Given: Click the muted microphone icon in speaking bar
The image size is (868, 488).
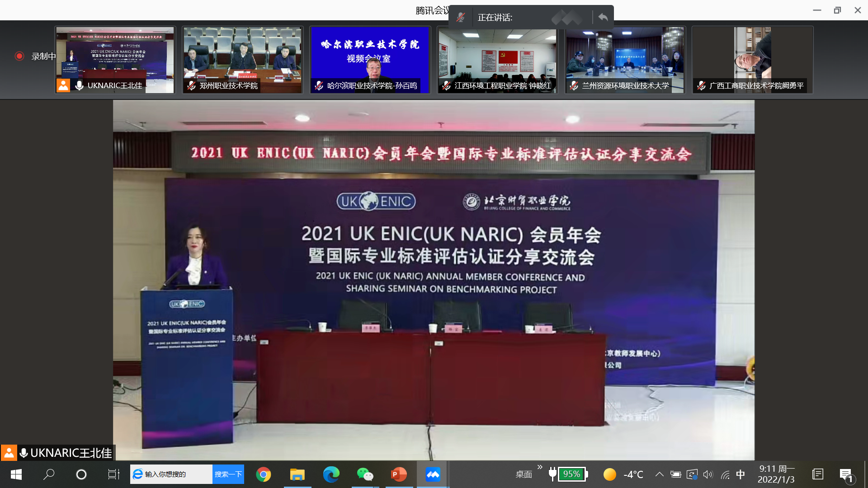Looking at the screenshot, I should pyautogui.click(x=461, y=17).
